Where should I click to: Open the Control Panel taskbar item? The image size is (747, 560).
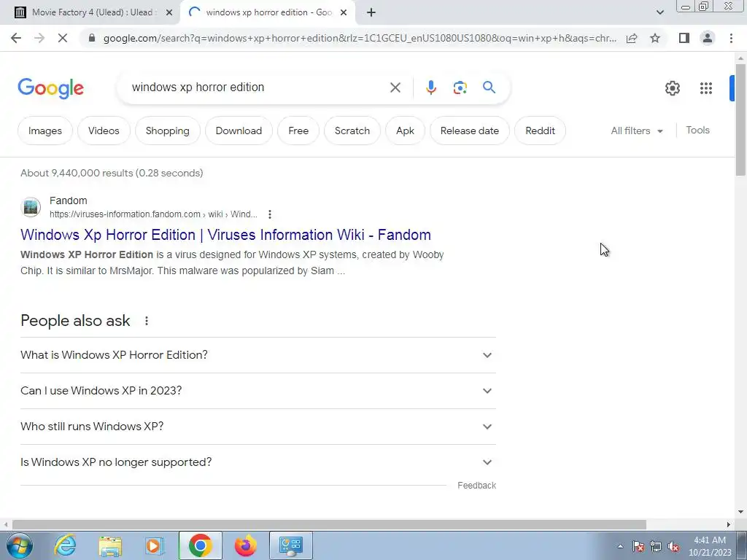pos(291,545)
